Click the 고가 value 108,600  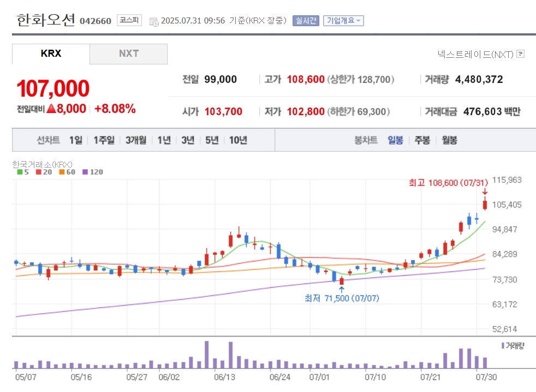(306, 79)
